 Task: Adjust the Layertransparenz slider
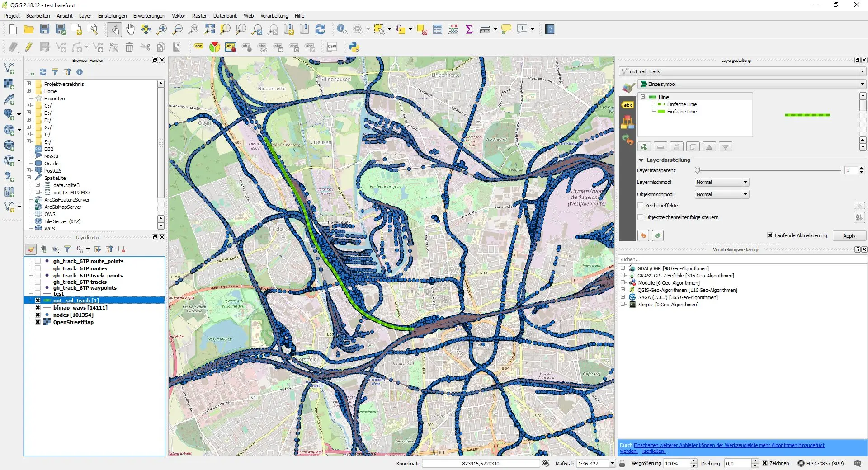tap(698, 170)
